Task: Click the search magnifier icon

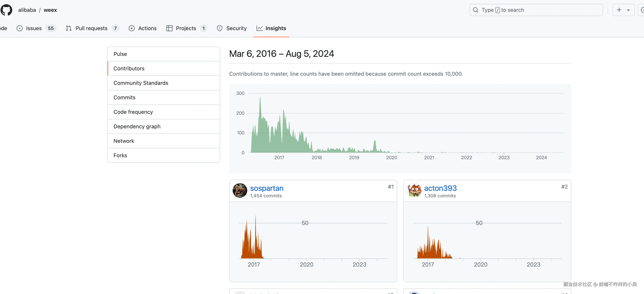Action: click(x=475, y=10)
